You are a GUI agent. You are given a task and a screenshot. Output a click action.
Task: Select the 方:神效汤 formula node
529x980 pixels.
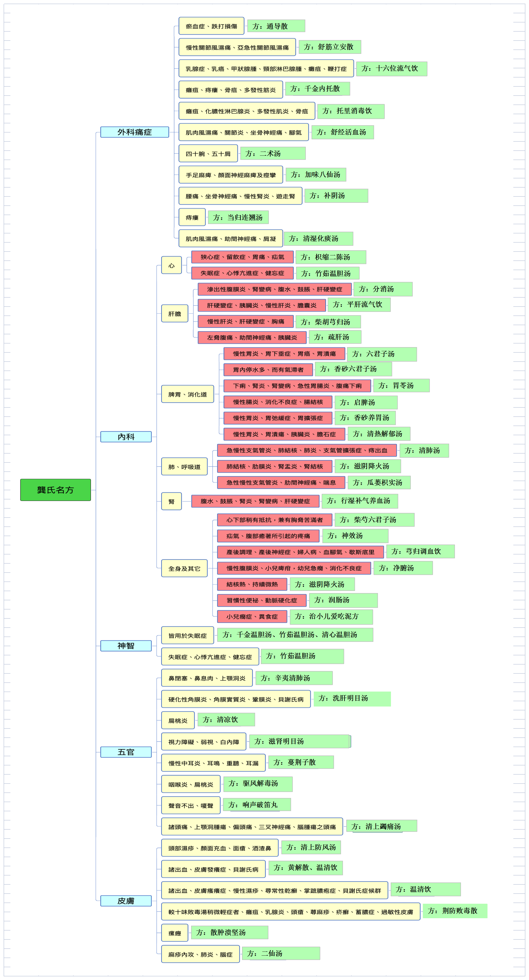[355, 536]
